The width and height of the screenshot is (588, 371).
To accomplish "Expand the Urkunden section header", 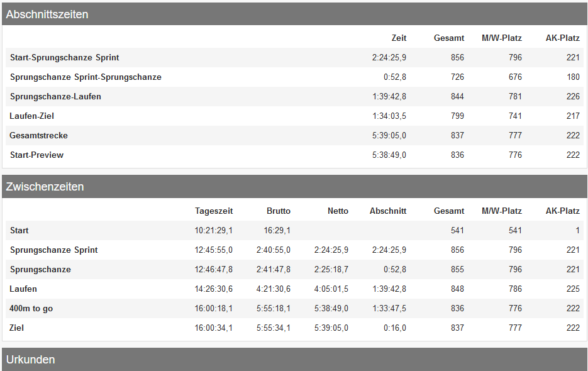I will pos(31,360).
